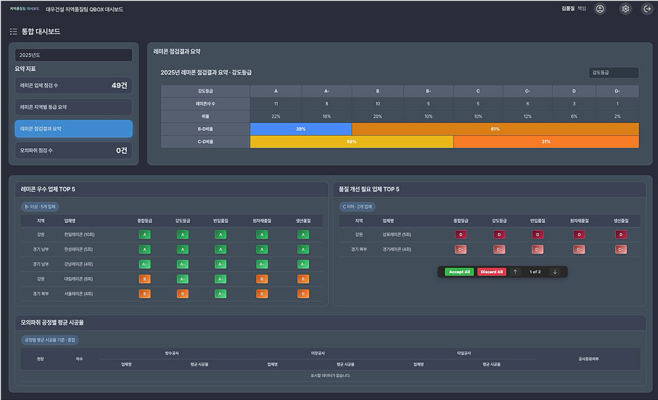Click the user profile icon in header
Viewport: 658px width, 400px height.
tap(599, 9)
